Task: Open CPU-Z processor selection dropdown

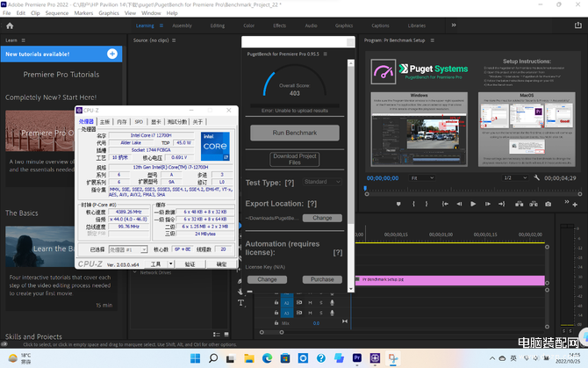Action: 128,249
